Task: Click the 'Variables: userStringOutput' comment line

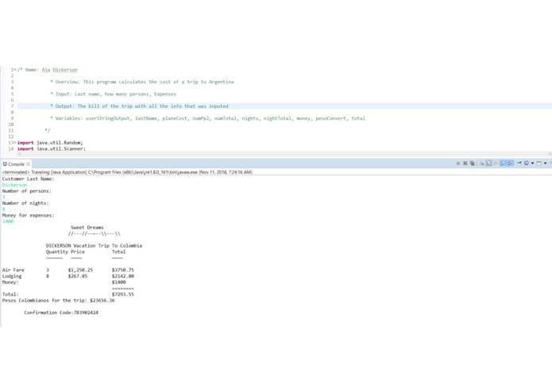Action: click(208, 118)
